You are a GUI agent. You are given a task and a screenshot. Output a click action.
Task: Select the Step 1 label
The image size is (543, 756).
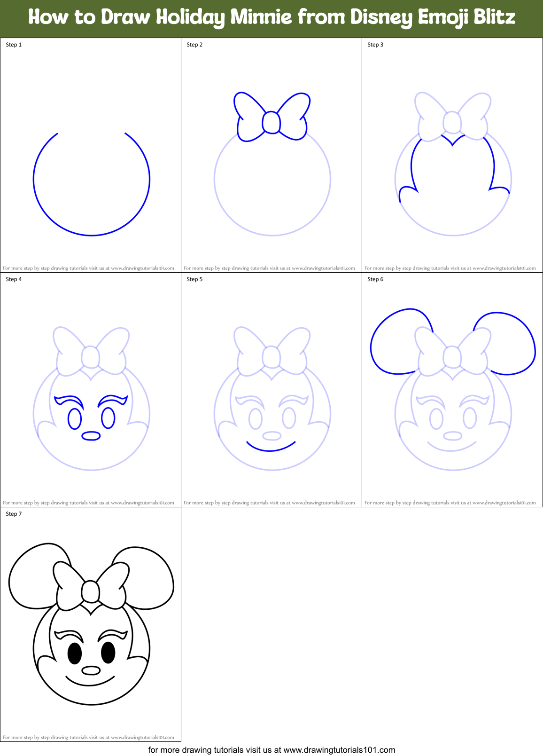pos(14,45)
